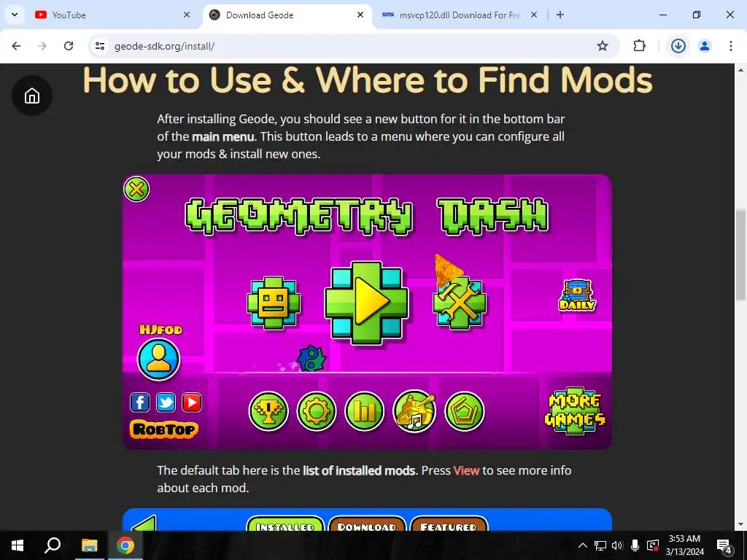Open Chrome profile avatar
The height and width of the screenshot is (560, 747).
click(705, 46)
